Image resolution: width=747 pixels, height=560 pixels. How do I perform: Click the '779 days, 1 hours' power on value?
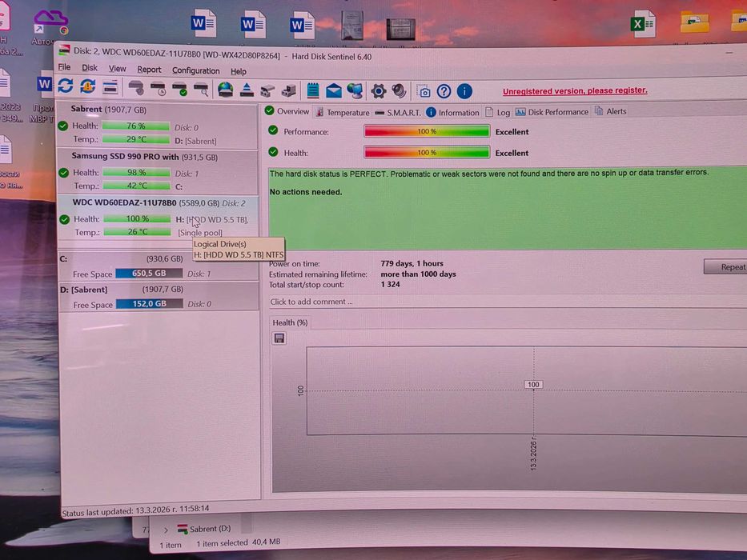coord(412,263)
